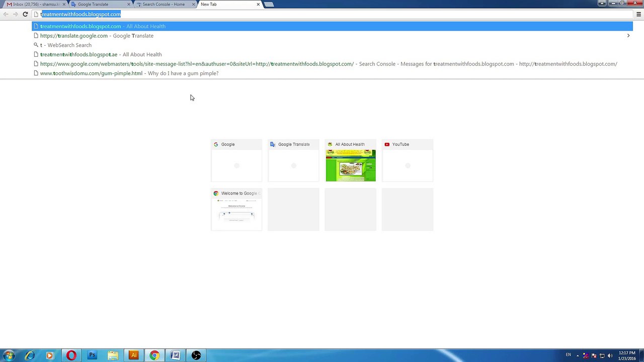Close the New Tab tab
This screenshot has height=362, width=644.
(258, 4)
